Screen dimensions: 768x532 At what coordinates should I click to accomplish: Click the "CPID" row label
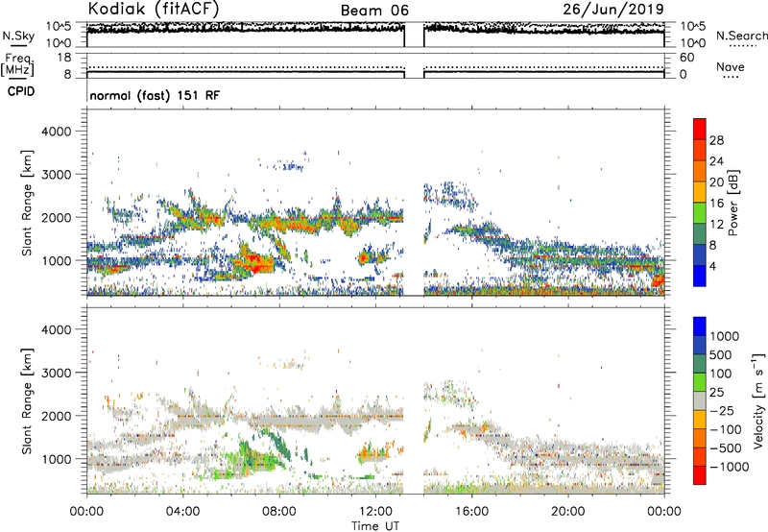pos(21,91)
